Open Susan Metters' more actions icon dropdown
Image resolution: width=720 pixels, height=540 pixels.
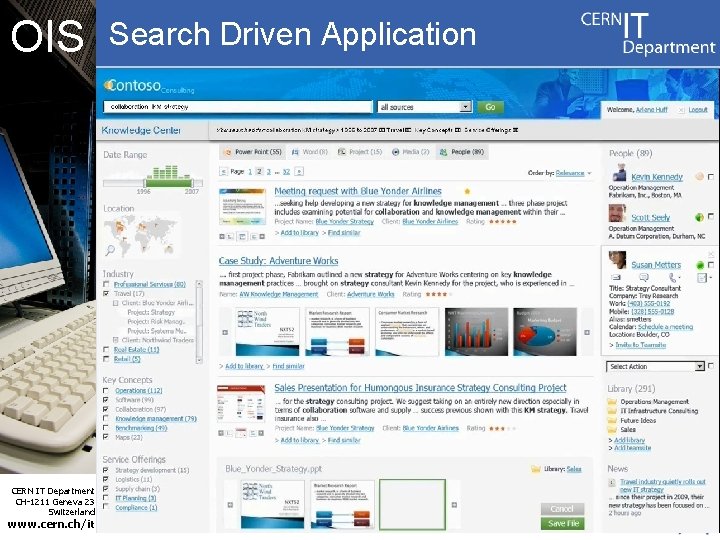coord(703,277)
